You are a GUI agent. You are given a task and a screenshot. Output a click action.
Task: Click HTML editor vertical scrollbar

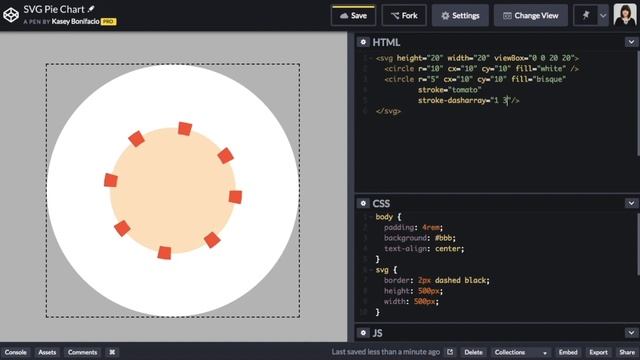tap(638, 103)
